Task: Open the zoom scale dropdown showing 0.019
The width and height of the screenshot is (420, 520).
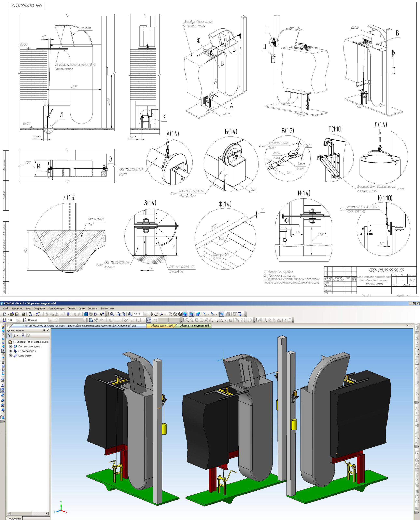Action: click(145, 314)
